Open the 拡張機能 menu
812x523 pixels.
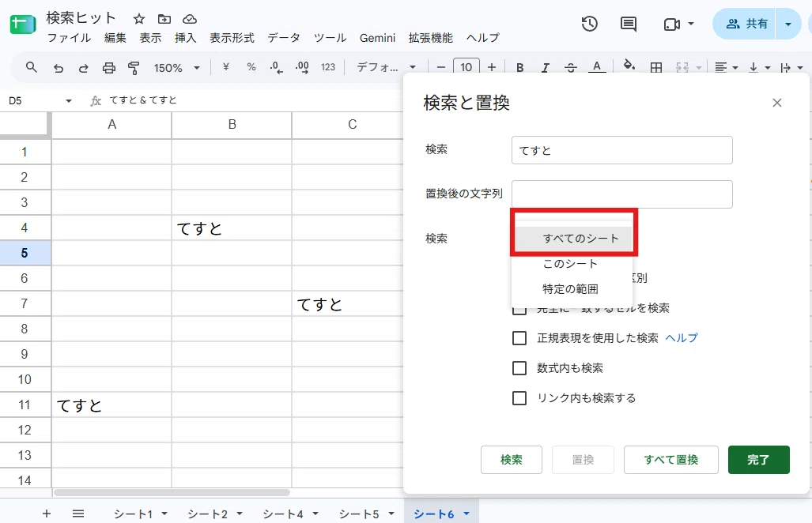pyautogui.click(x=430, y=38)
